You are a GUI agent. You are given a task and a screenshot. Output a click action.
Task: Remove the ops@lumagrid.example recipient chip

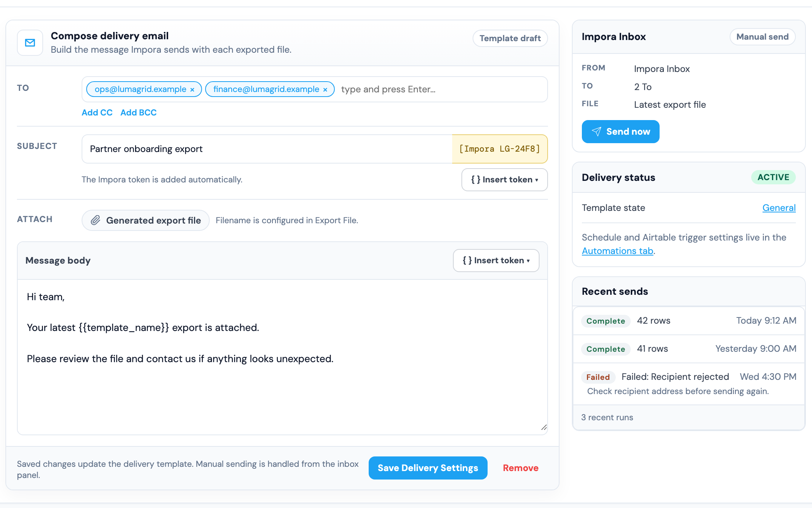point(192,90)
